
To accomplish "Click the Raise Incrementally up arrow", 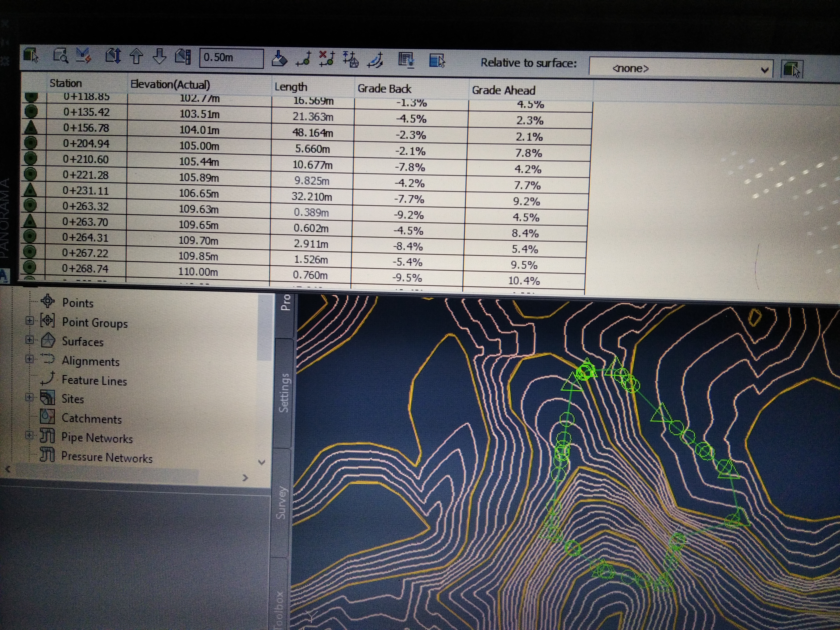I will [x=136, y=57].
